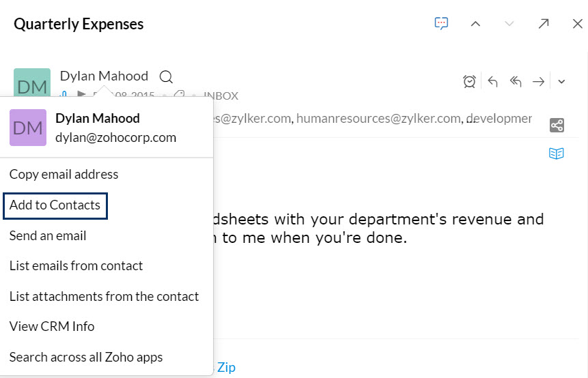
Task: Open the comments chat bubble icon
Action: 441,24
